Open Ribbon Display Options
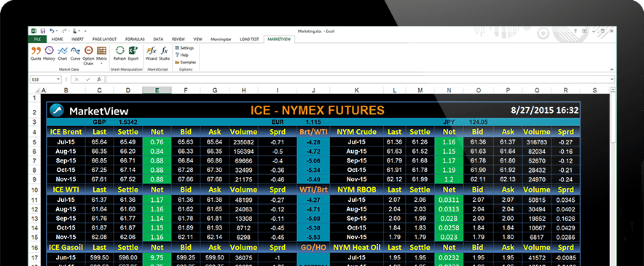The image size is (644, 266). coord(585,31)
